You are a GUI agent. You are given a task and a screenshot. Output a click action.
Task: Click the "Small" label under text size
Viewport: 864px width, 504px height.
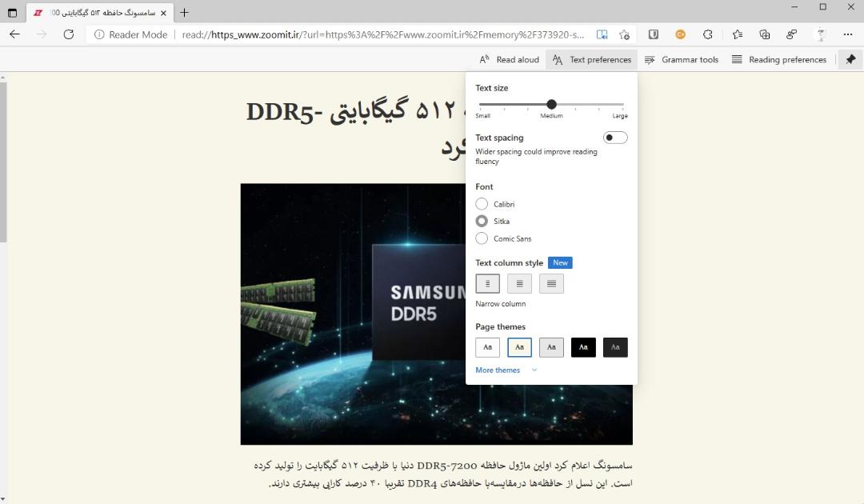coord(482,116)
